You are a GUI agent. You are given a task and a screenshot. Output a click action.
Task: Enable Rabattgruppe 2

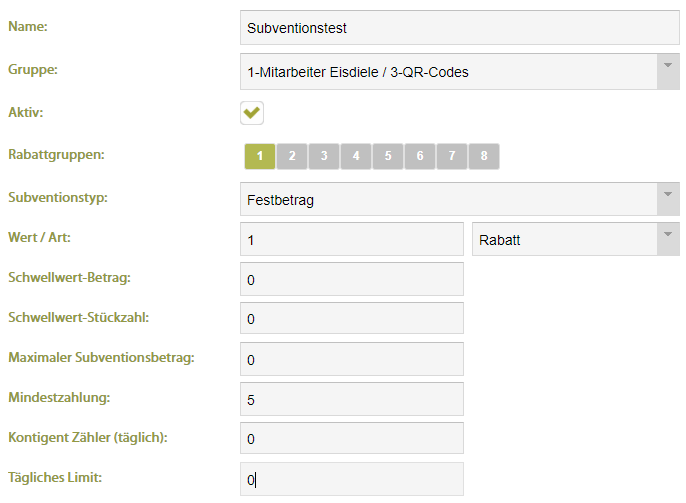292,156
